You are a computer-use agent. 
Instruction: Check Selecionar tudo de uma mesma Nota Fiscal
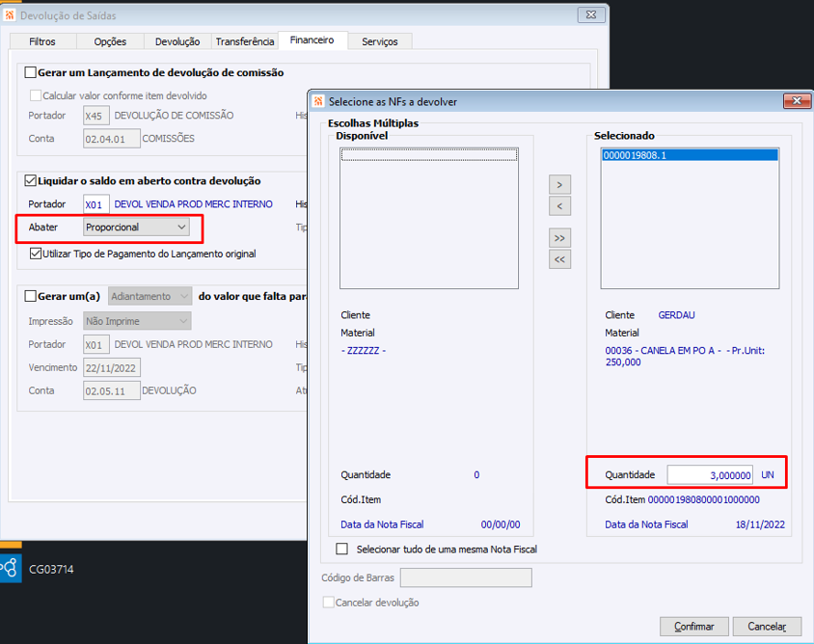(x=341, y=549)
